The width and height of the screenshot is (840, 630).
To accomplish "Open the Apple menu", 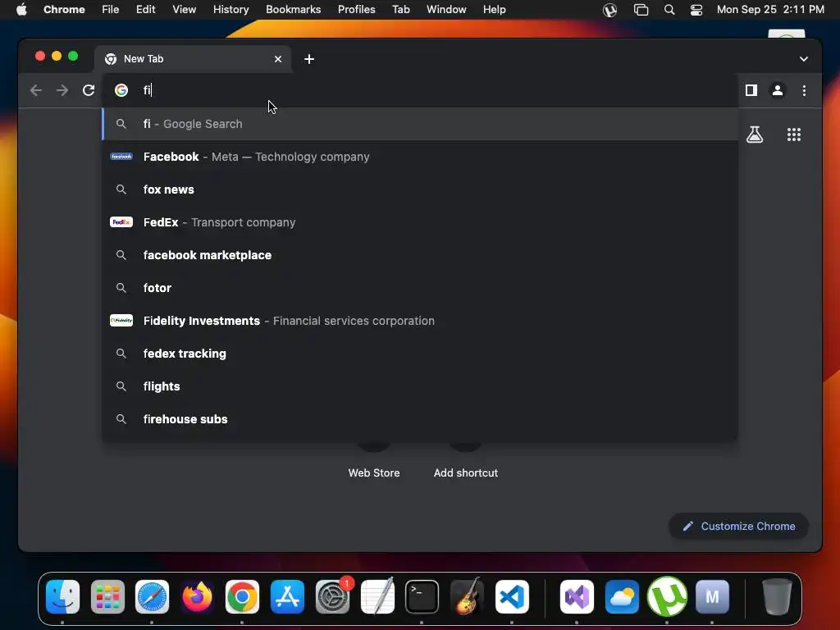I will (x=21, y=9).
